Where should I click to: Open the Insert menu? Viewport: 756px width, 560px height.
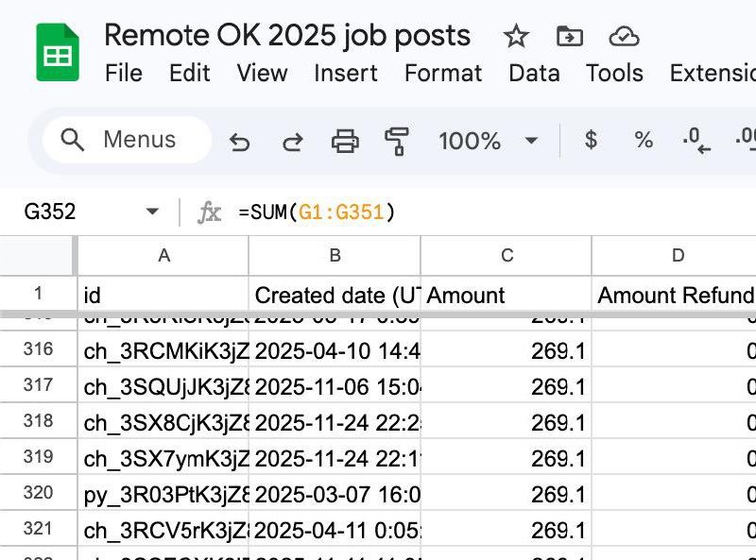point(346,74)
